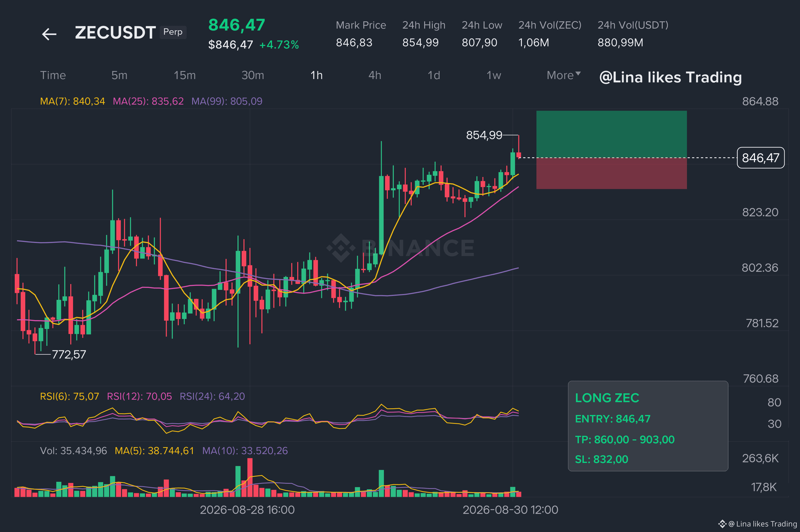Click the red stop-loss zone box
The width and height of the screenshot is (800, 532).
611,173
